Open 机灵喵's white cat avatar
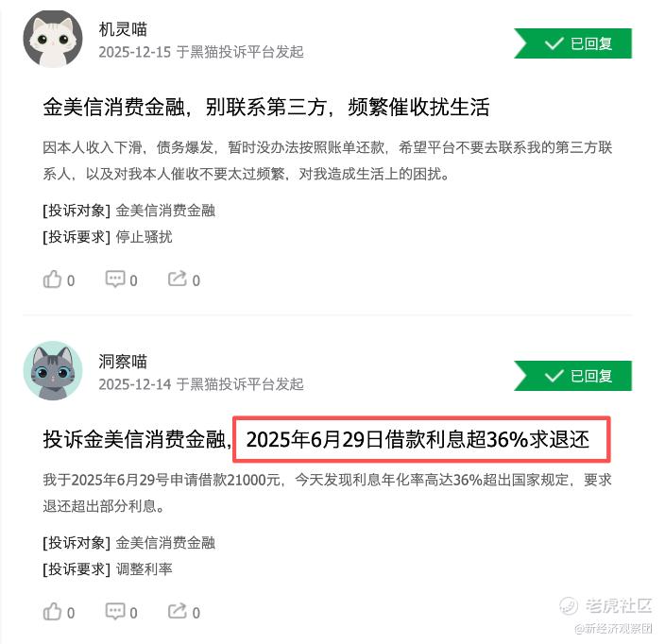Viewport: 665px width, 644px height. click(53, 39)
